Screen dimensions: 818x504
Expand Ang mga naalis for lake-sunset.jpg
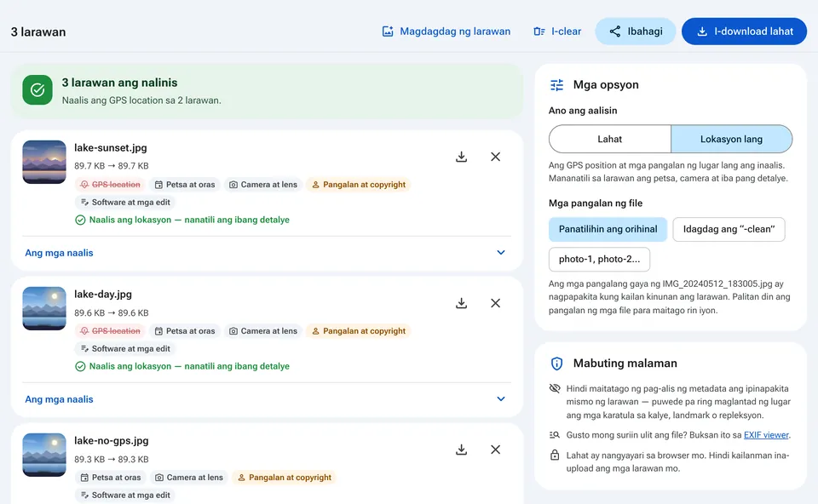pyautogui.click(x=267, y=253)
